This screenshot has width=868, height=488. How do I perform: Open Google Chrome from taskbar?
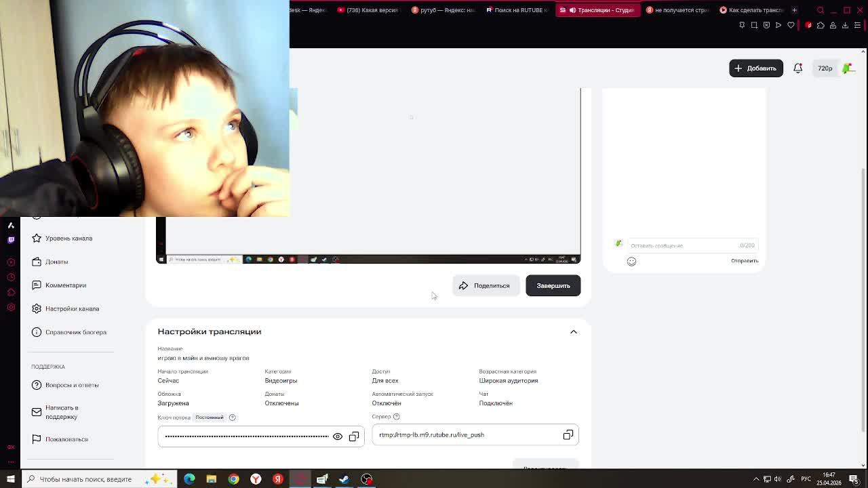[x=233, y=479]
